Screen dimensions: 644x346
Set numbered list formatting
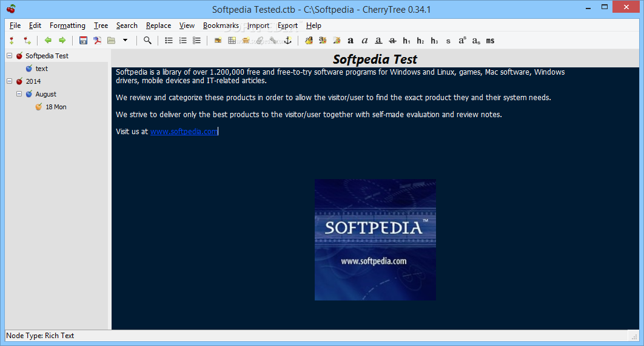(183, 40)
